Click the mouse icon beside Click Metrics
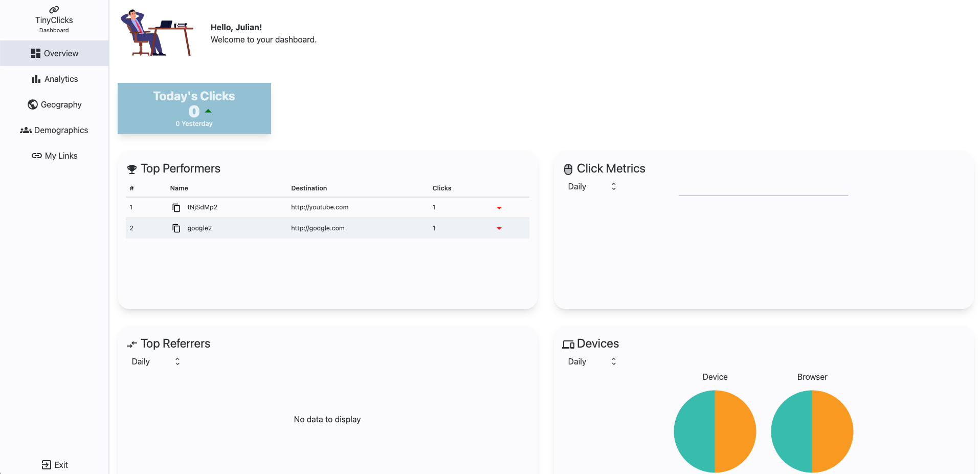Image resolution: width=980 pixels, height=474 pixels. pyautogui.click(x=568, y=169)
